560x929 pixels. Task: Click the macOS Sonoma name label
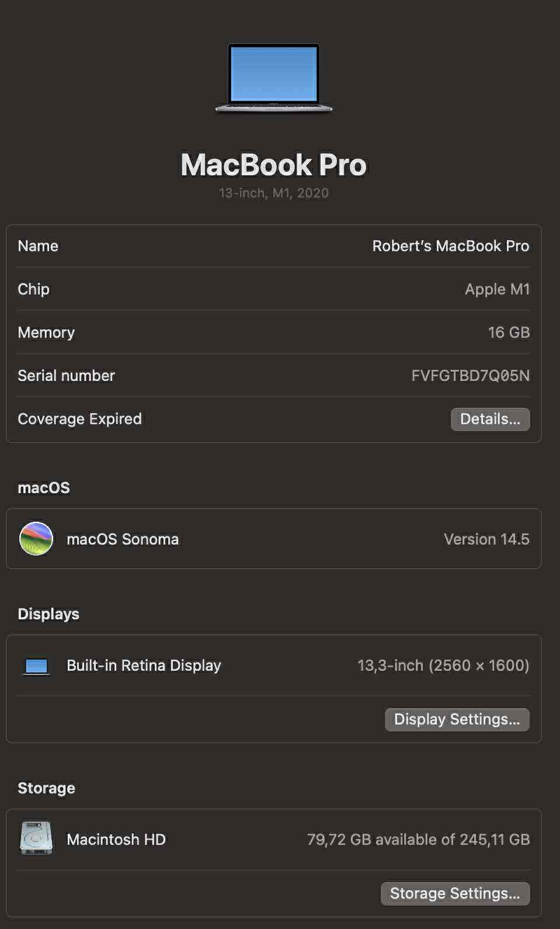[x=123, y=539]
